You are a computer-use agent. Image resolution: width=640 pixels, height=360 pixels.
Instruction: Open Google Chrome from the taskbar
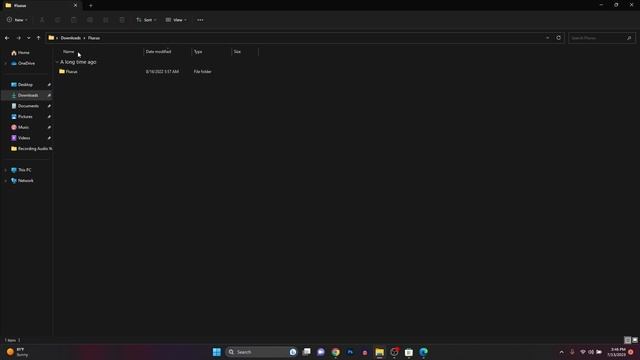point(336,352)
